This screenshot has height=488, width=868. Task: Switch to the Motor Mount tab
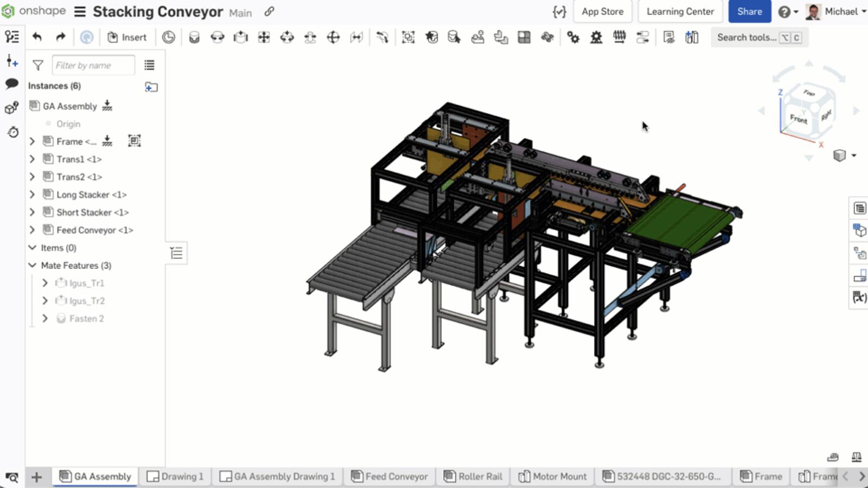pyautogui.click(x=553, y=477)
